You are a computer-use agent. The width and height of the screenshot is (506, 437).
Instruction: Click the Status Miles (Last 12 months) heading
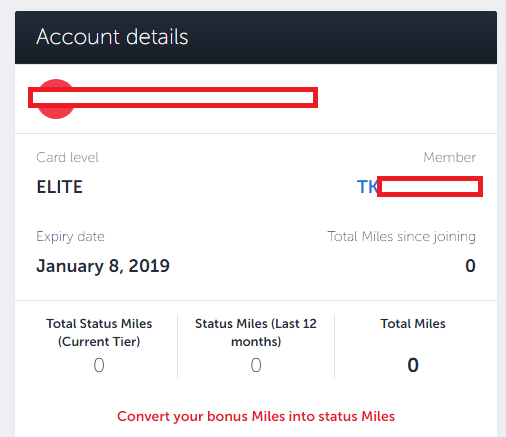(x=256, y=333)
